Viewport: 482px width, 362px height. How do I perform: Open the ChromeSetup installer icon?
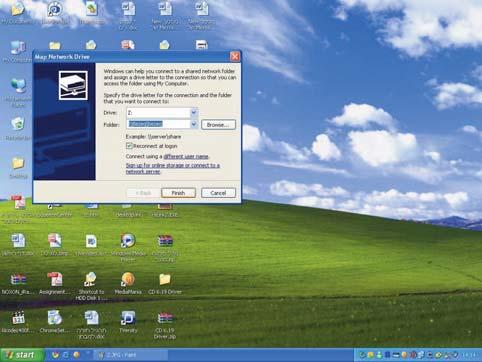click(54, 318)
